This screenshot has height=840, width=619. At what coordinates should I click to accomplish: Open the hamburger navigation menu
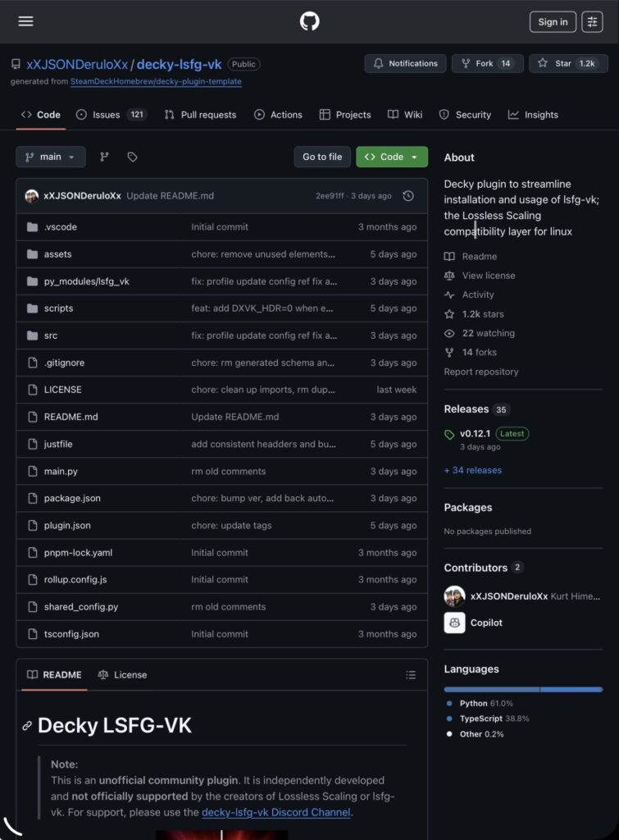tap(25, 21)
